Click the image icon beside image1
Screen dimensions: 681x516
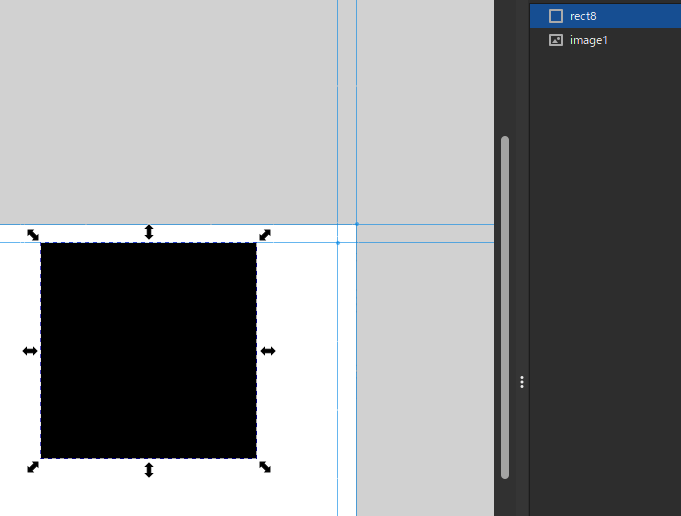coord(556,40)
